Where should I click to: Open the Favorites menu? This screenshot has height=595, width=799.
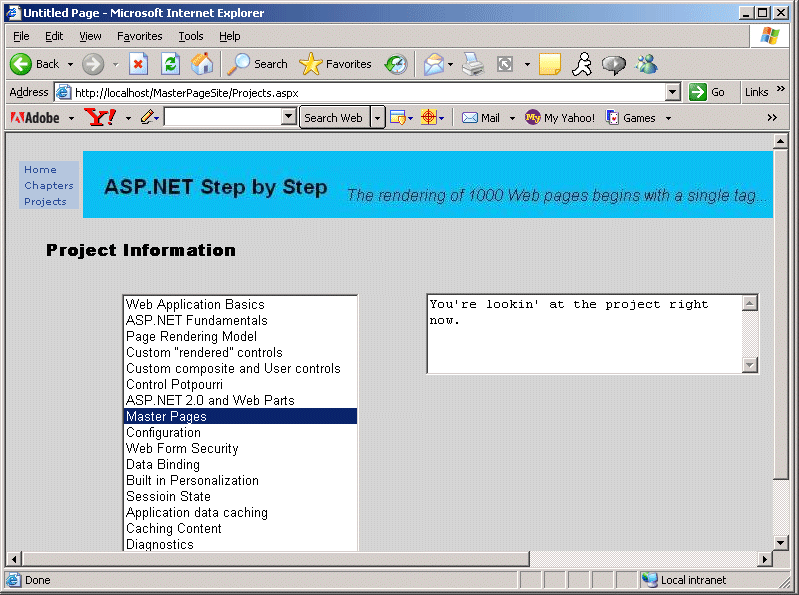click(140, 36)
